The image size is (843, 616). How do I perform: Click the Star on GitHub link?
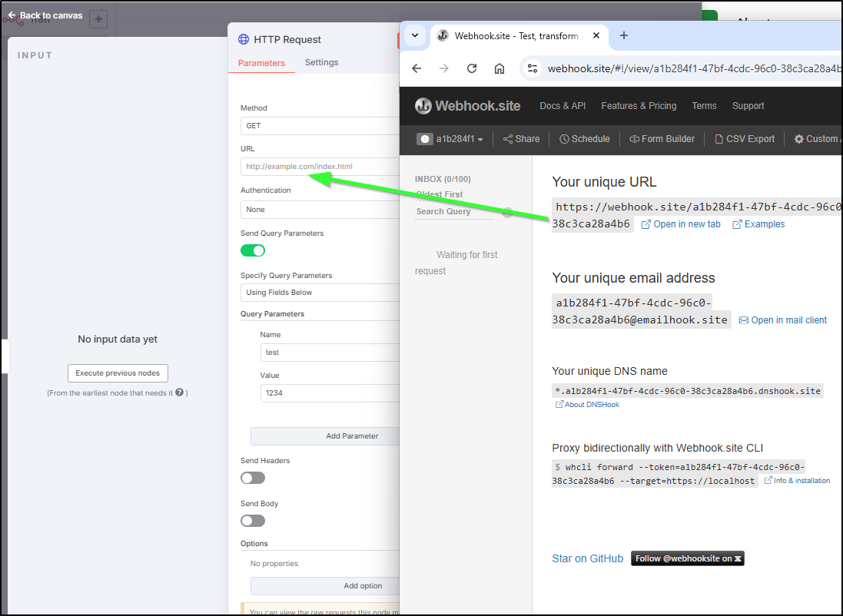[588, 558]
